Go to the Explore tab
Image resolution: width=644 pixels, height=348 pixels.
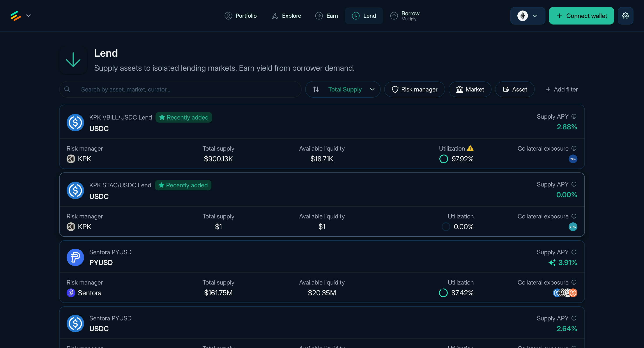pyautogui.click(x=286, y=16)
